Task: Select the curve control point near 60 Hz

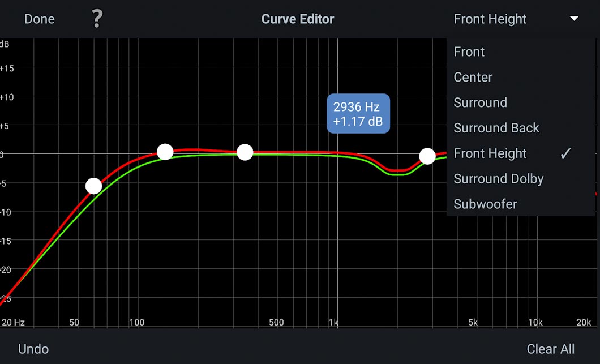Action: point(94,186)
